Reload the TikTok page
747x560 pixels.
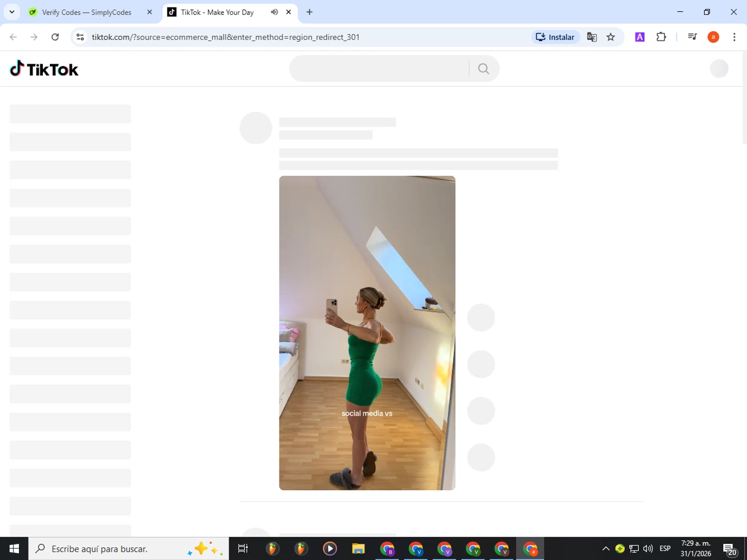point(55,37)
